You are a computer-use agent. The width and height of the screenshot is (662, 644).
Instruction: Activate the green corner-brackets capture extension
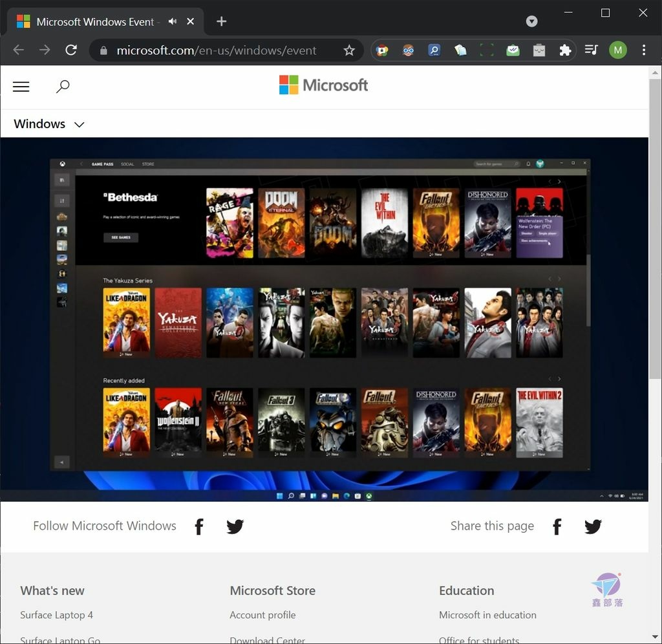click(x=487, y=50)
